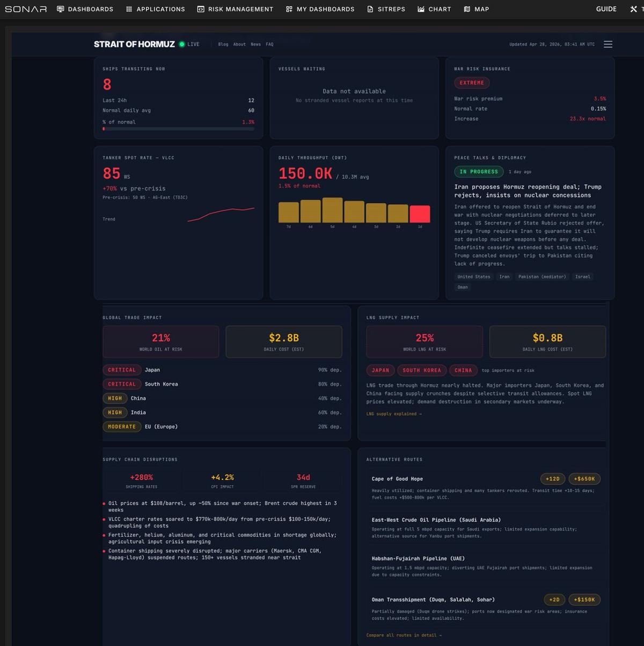644x646 pixels.
Task: Open the GUIDE menu item
Action: pos(606,9)
